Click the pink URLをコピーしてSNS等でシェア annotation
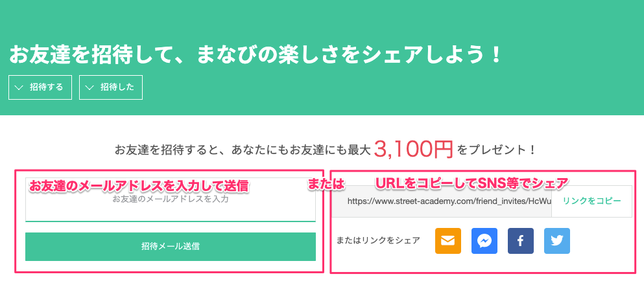Image resolution: width=644 pixels, height=294 pixels. tap(472, 183)
